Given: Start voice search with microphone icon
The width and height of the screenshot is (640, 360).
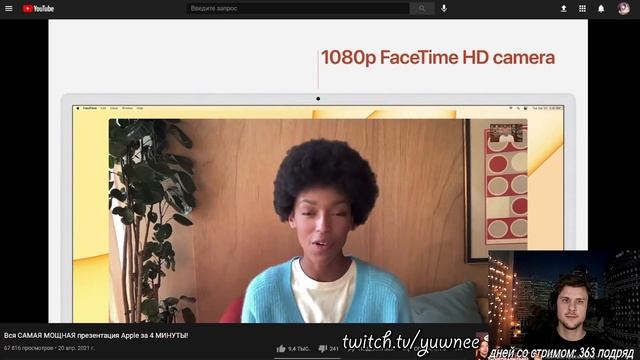Looking at the screenshot, I should point(444,9).
